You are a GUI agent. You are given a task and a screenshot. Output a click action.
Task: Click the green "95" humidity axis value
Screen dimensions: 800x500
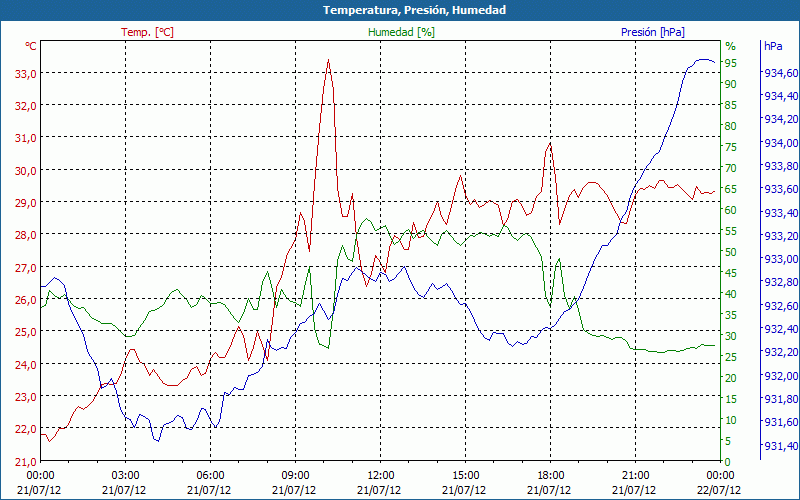731,63
